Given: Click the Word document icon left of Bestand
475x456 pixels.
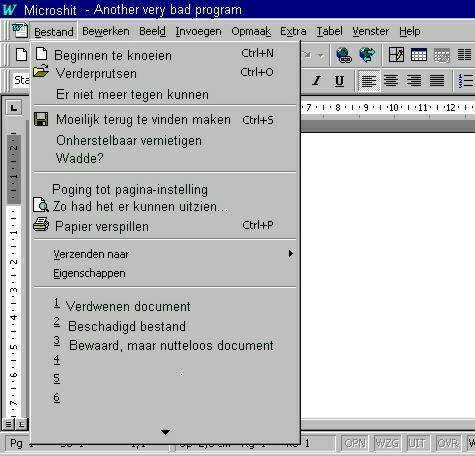Looking at the screenshot, I should pos(20,30).
